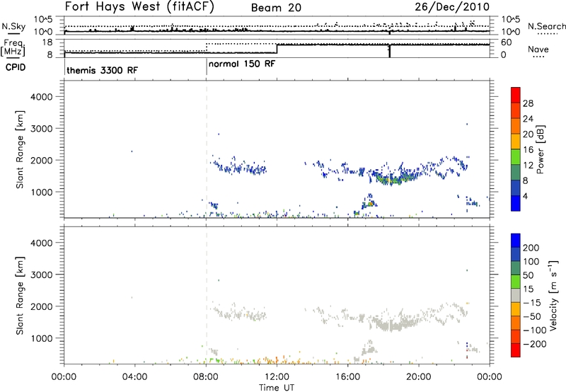Click the 'N.Search' legend label
566x392 pixels.
(x=546, y=26)
